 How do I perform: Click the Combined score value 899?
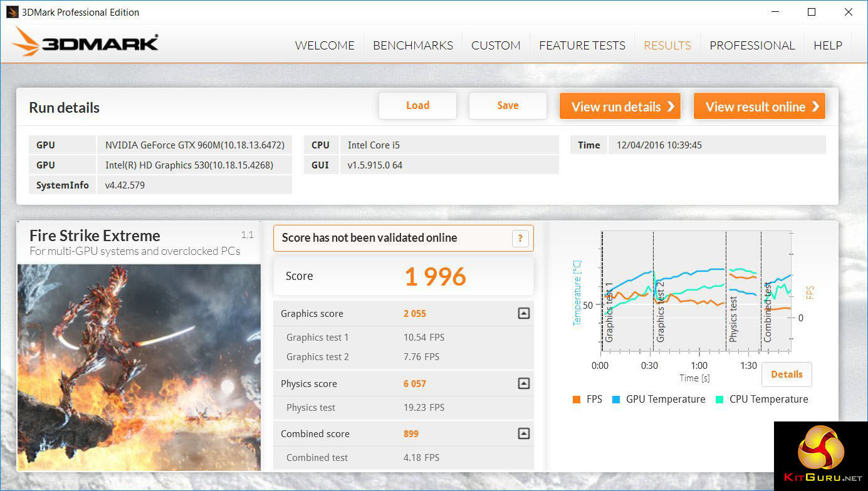[x=411, y=434]
